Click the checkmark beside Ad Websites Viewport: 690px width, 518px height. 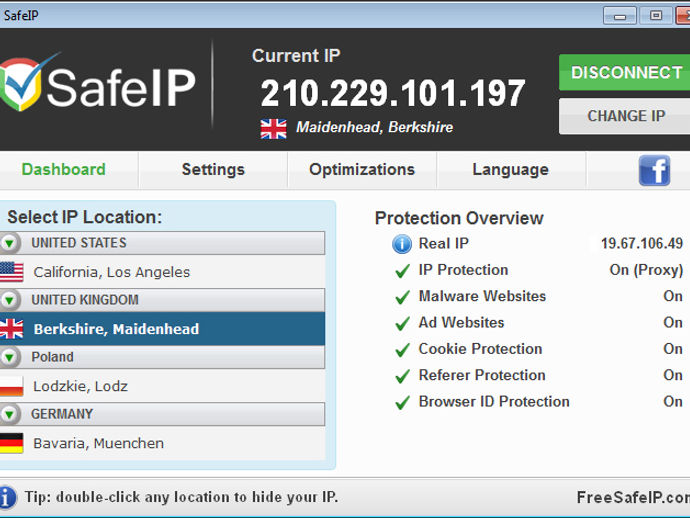coord(402,323)
